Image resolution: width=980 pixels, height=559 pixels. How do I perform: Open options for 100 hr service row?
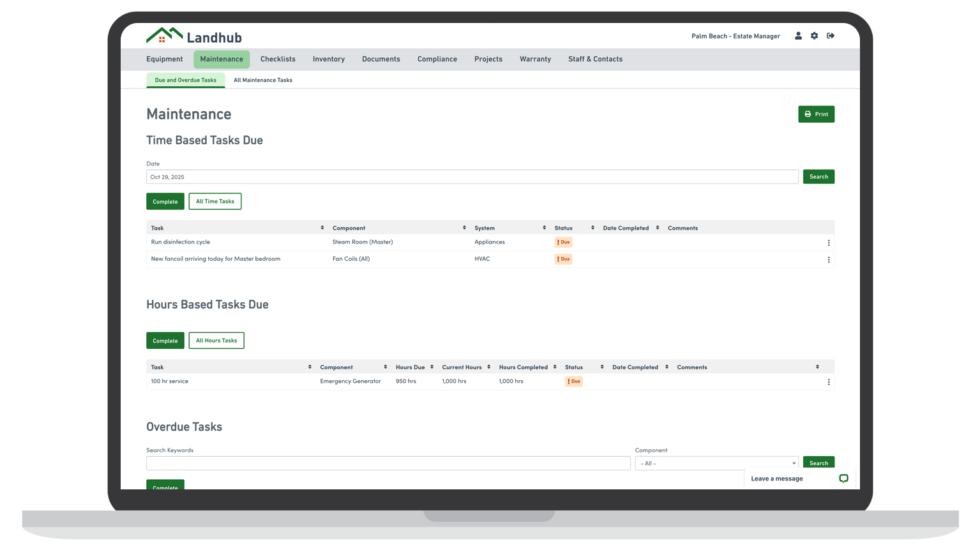[829, 382]
